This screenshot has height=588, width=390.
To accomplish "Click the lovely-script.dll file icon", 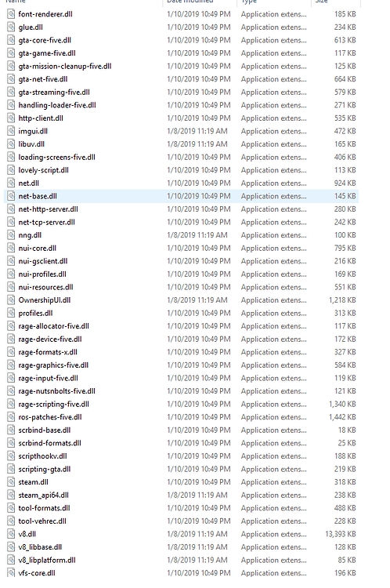I will [x=11, y=170].
